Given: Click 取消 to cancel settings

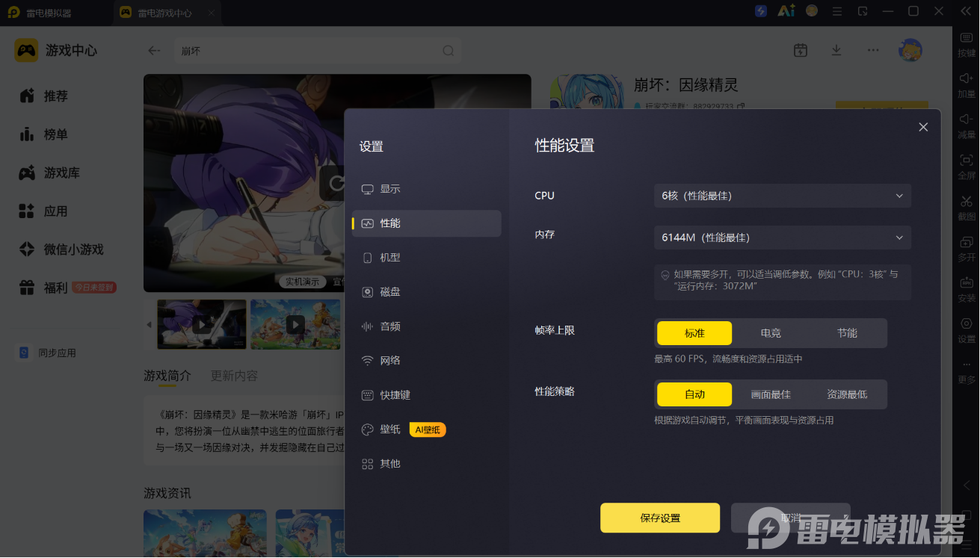Looking at the screenshot, I should click(790, 518).
